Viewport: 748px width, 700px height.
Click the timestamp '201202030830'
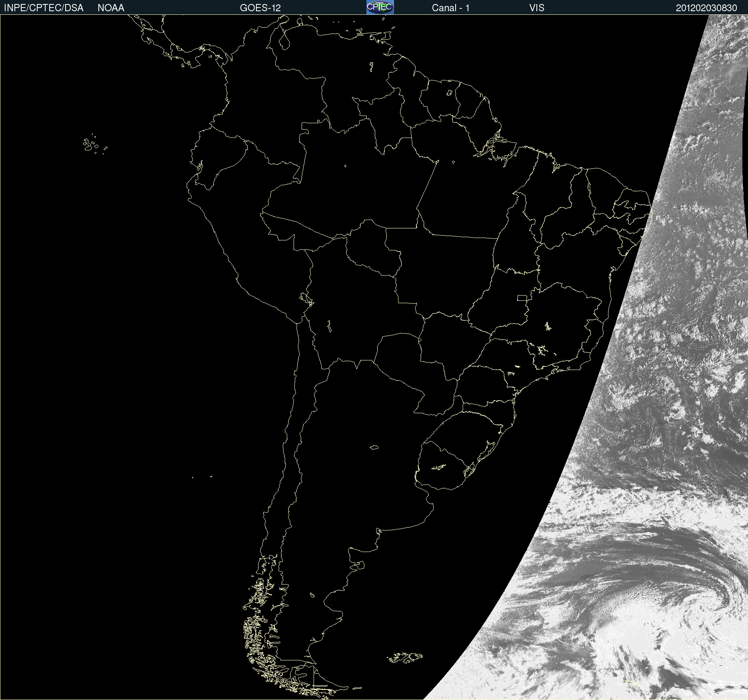[x=706, y=8]
